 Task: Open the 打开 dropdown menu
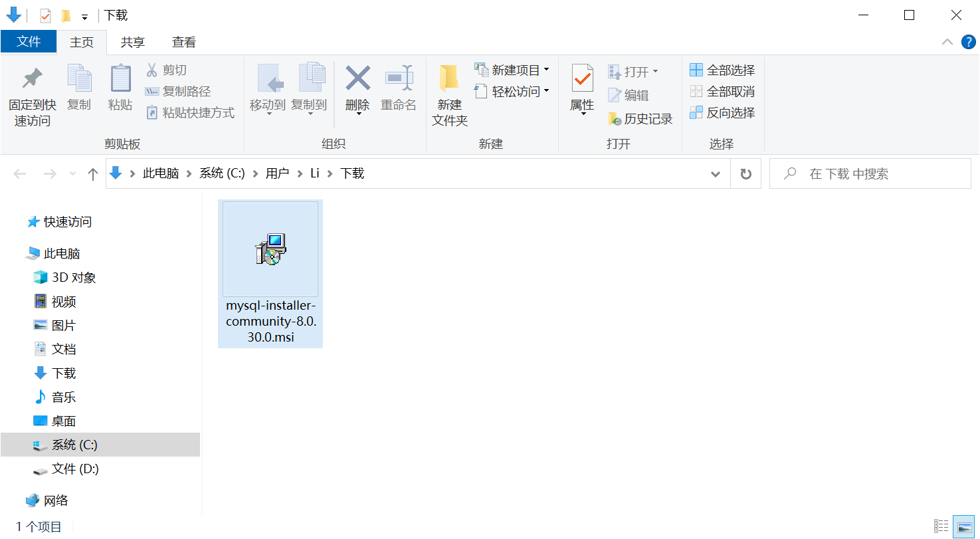coord(655,71)
